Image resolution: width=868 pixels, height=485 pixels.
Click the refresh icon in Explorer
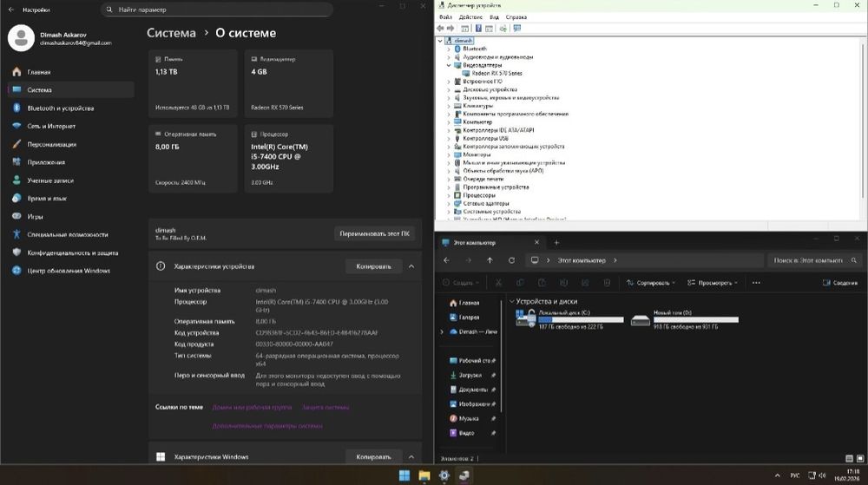tap(511, 260)
